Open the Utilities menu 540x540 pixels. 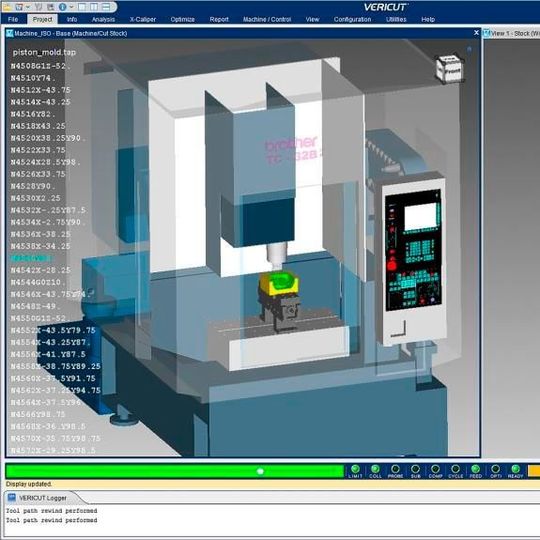click(396, 19)
